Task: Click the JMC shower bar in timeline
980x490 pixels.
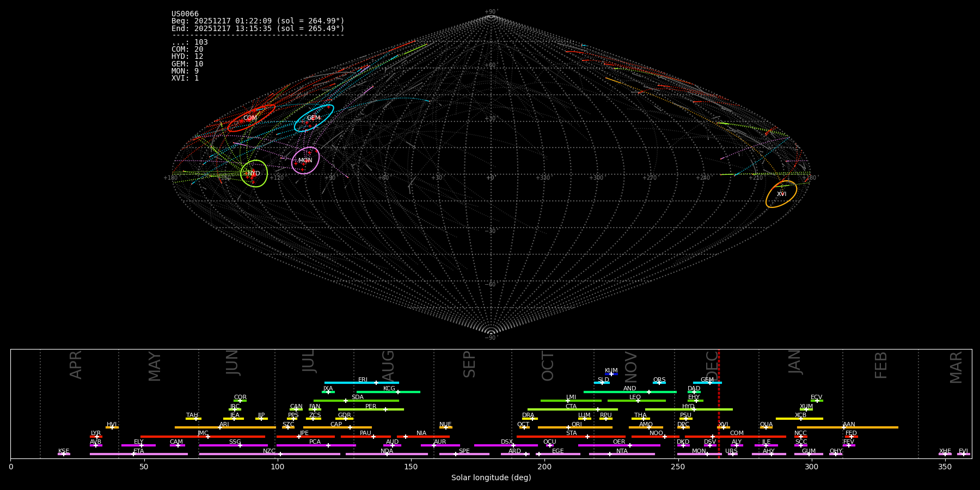Action: click(x=203, y=437)
